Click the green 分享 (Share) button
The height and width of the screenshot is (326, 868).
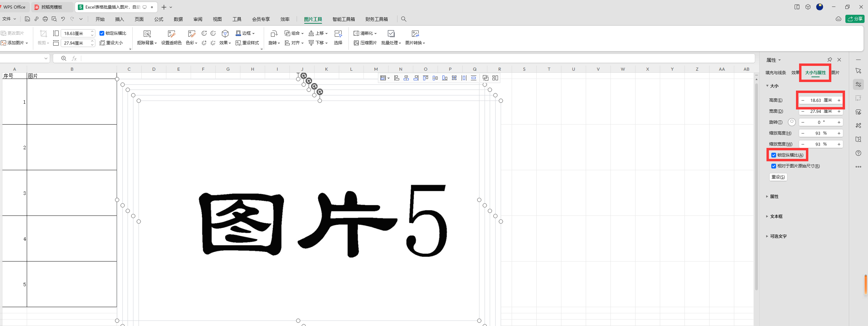click(855, 19)
